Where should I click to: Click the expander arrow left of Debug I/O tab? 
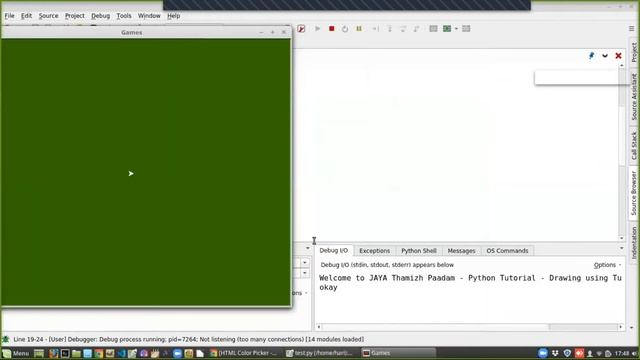(308, 248)
